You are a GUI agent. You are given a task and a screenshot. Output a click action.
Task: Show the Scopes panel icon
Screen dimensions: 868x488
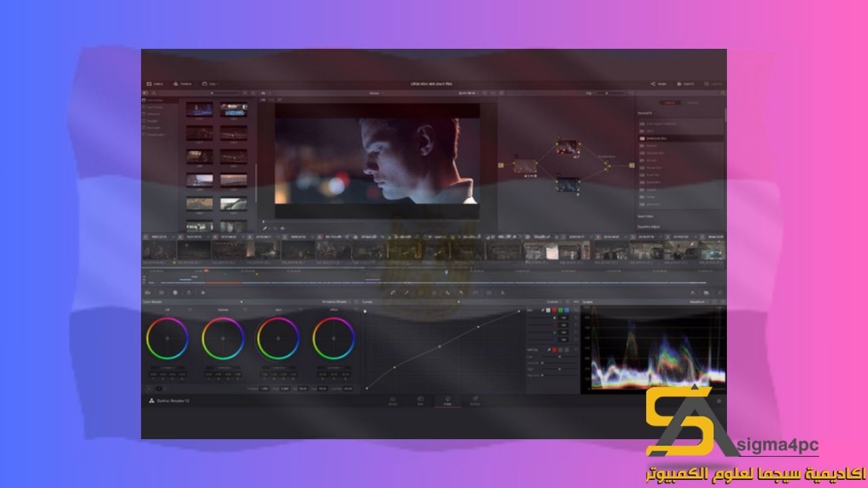[x=707, y=292]
